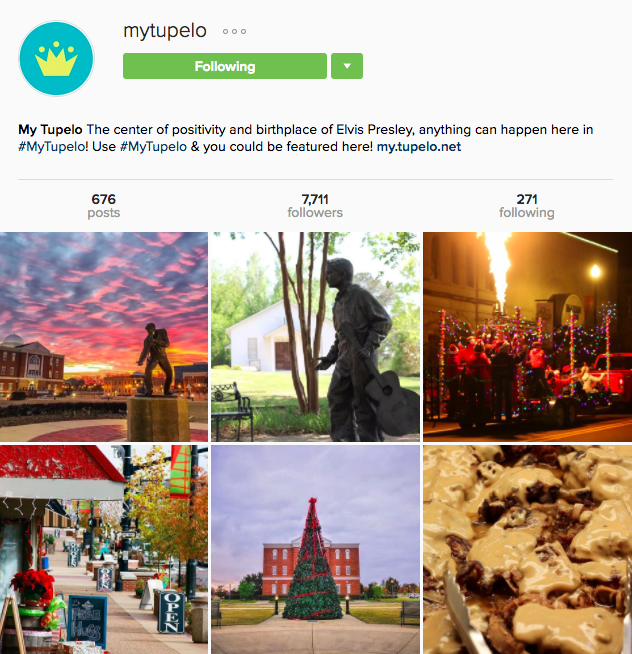Open the three-dot options menu

click(234, 31)
